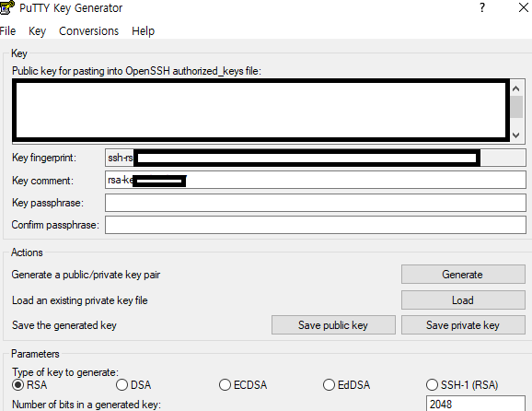Click Load to open a private key

pos(463,300)
